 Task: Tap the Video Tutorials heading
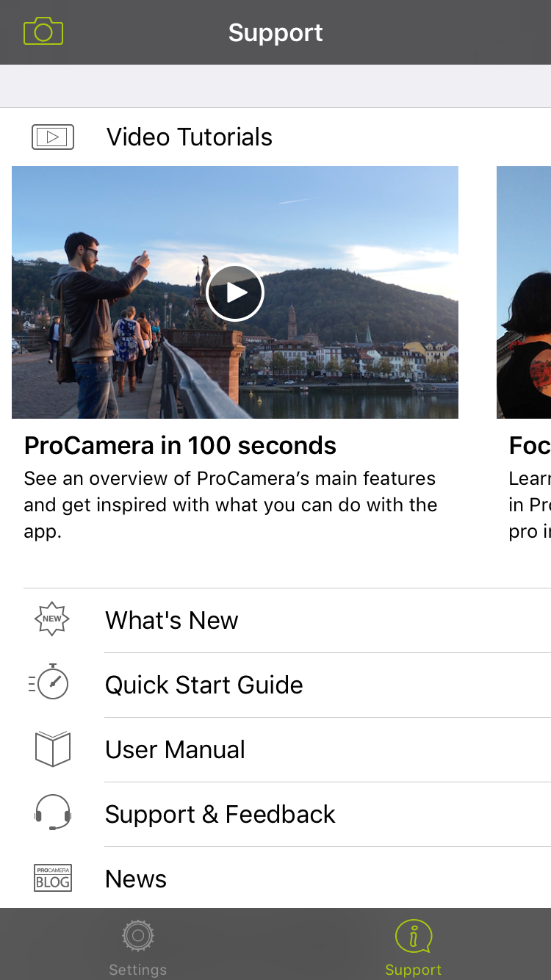coord(190,137)
